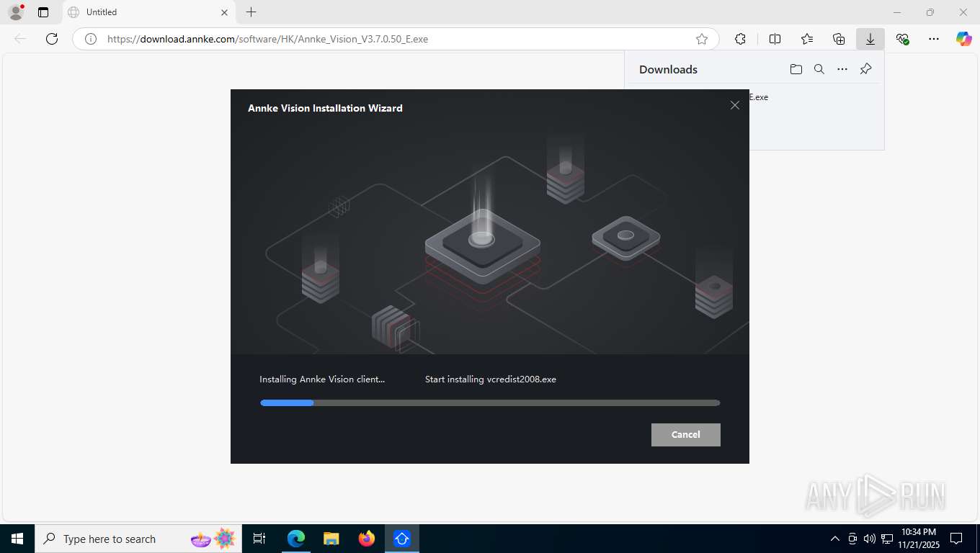
Task: Open File Explorer from taskbar
Action: tap(331, 539)
